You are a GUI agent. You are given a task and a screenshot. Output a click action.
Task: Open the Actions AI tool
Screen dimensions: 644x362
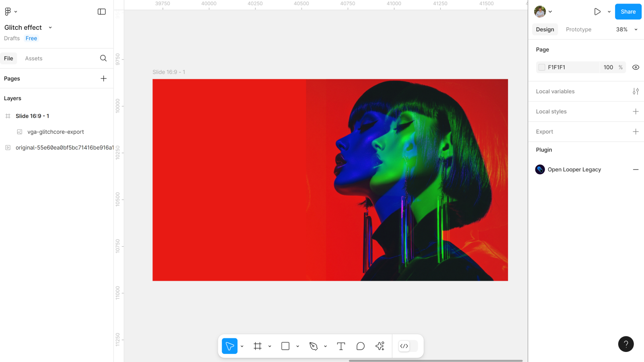pyautogui.click(x=380, y=346)
